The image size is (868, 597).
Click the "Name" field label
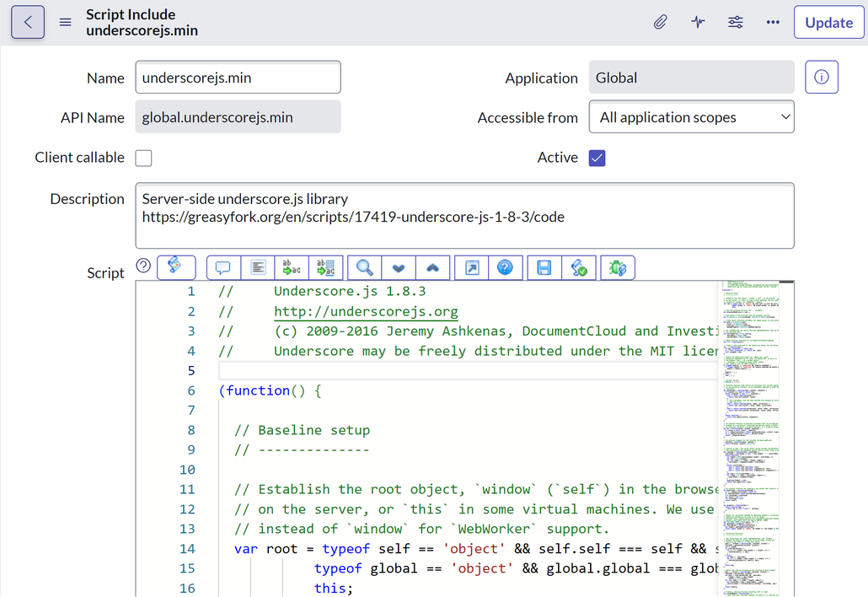[105, 78]
